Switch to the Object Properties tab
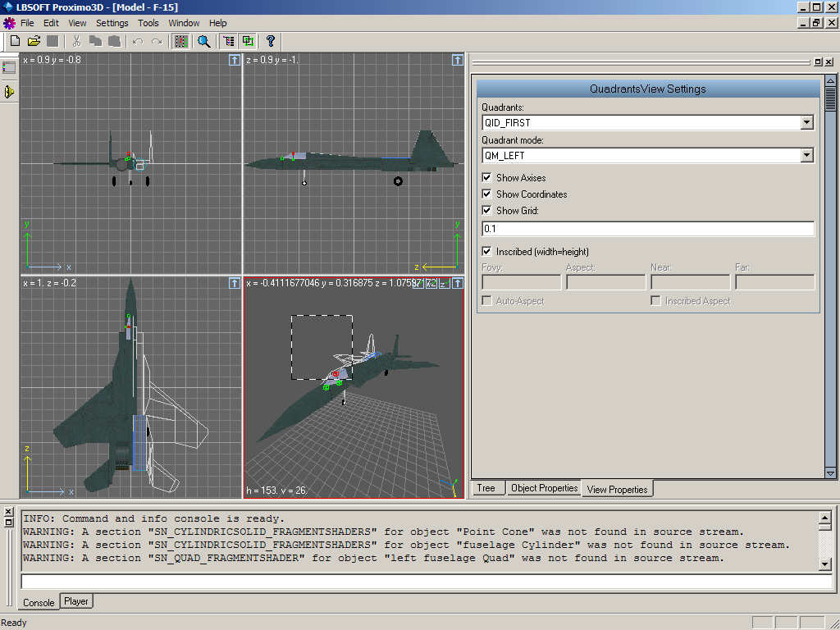 (544, 488)
